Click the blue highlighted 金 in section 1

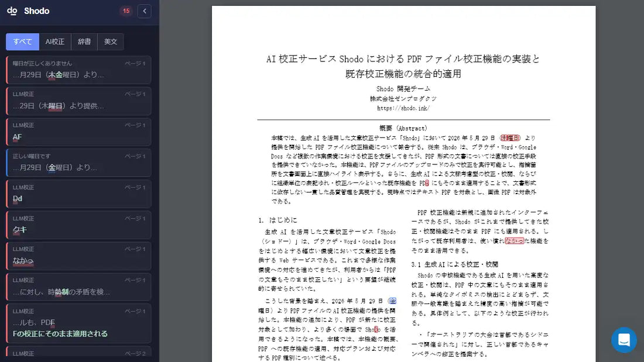click(392, 301)
